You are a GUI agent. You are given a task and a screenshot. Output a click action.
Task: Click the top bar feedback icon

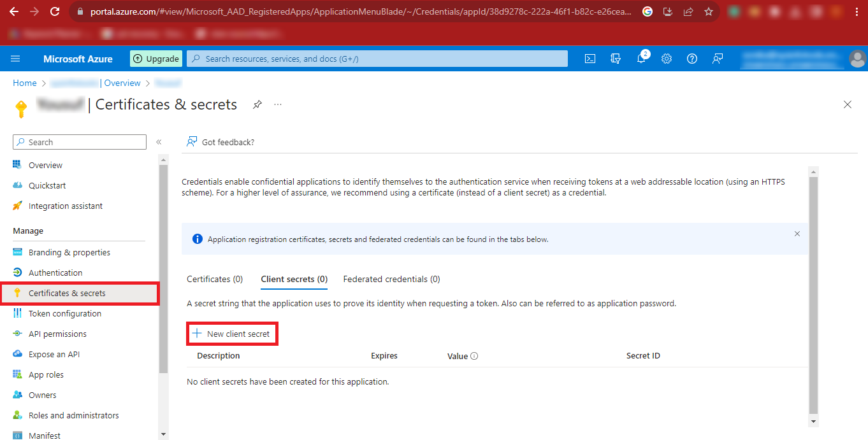click(718, 59)
